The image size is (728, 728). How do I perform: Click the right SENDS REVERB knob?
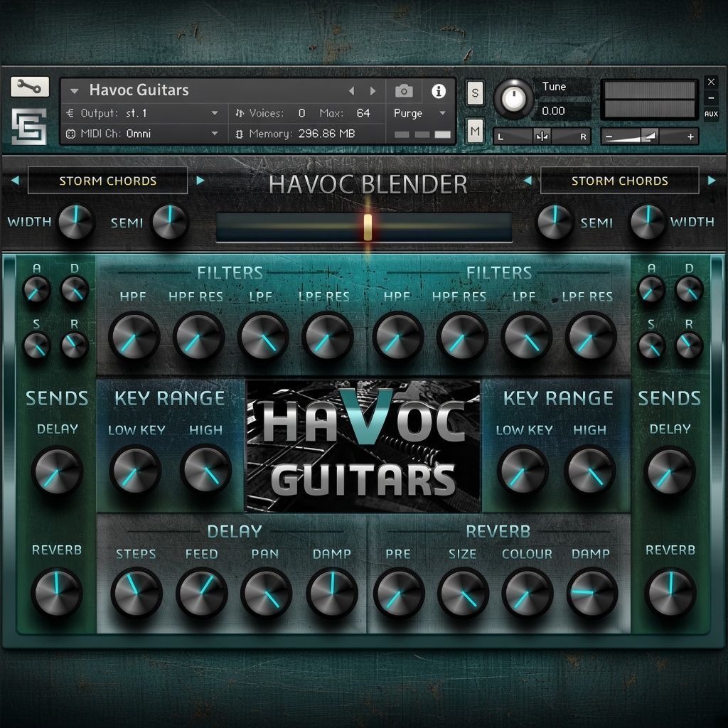(670, 592)
